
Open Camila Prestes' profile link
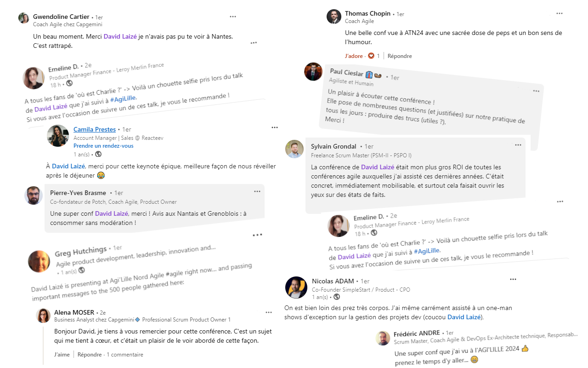(x=94, y=129)
